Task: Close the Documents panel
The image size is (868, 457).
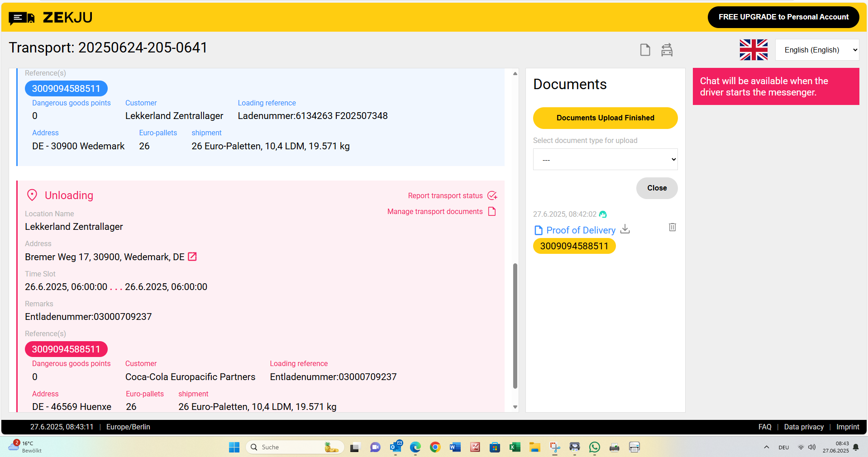Action: [657, 188]
